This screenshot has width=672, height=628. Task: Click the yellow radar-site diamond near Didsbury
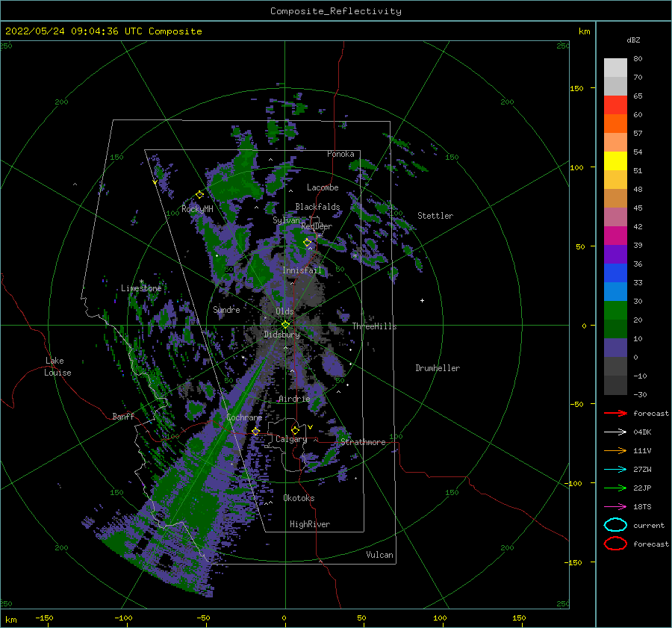tap(285, 325)
